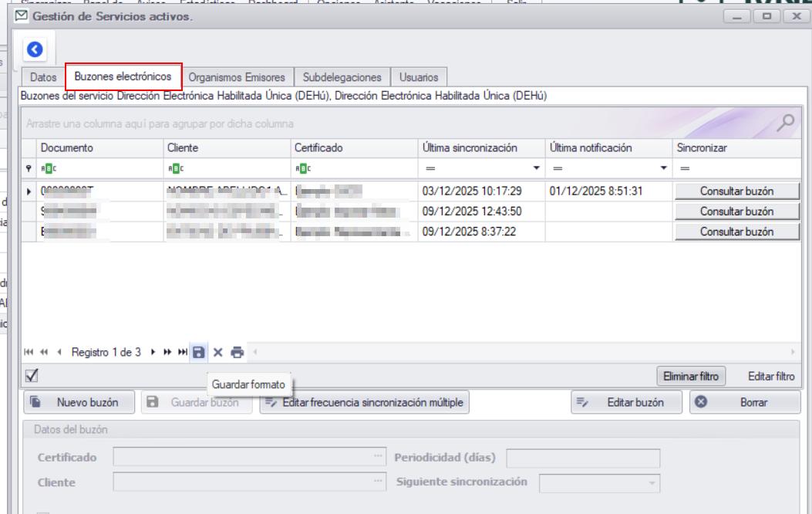
Task: Go to the last record in navigator
Action: pyautogui.click(x=183, y=352)
